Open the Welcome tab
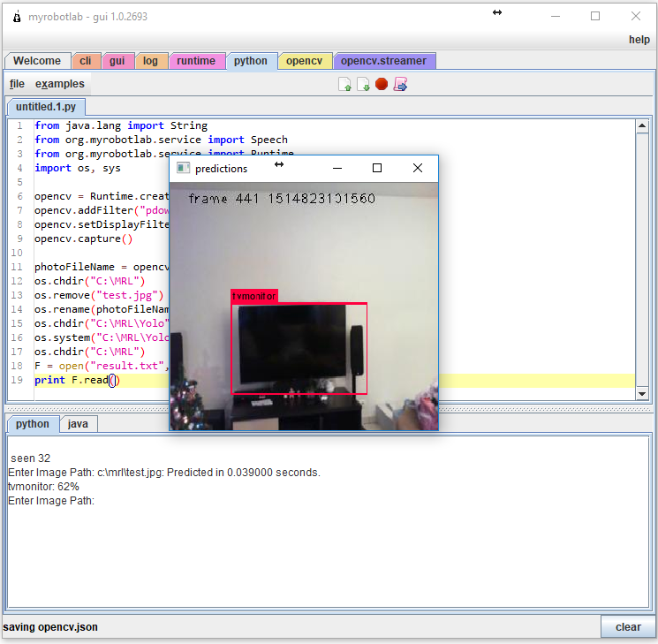 pos(37,61)
